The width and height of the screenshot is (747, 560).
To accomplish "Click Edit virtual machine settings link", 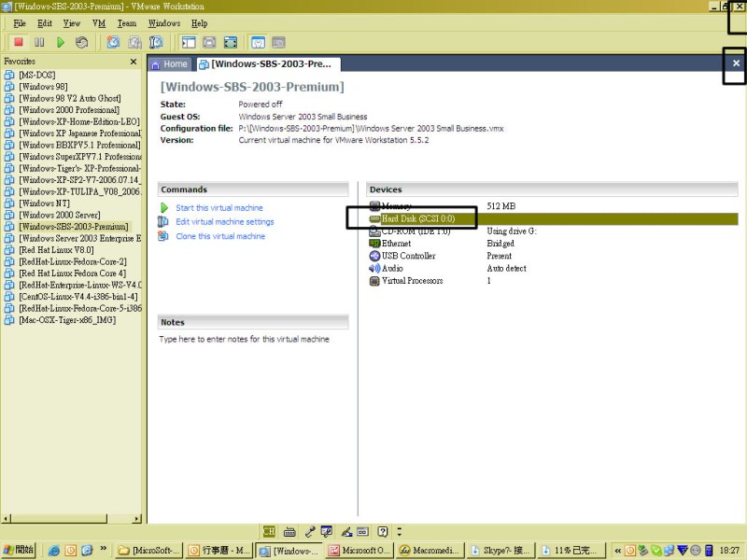I will tap(225, 222).
